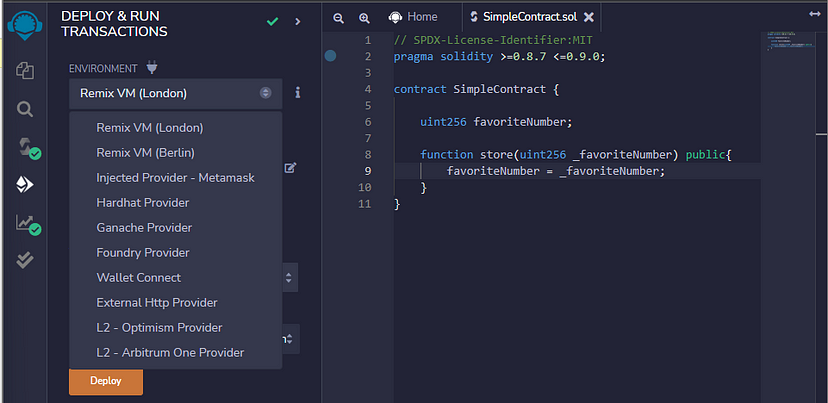828x403 pixels.
Task: Click the 'uint256 favoriteNumber;' declaration
Action: coord(496,122)
